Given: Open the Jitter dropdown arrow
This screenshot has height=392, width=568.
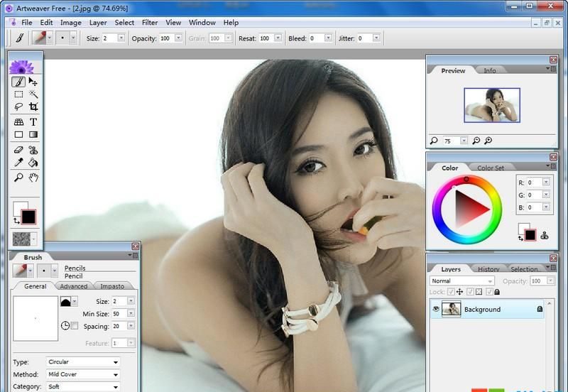Looking at the screenshot, I should coord(376,38).
